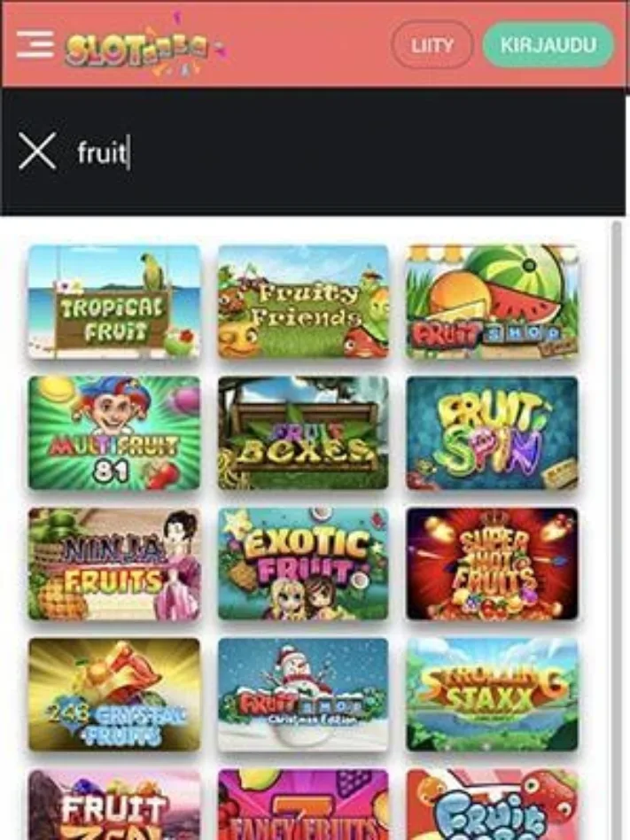Select the Fancy Fruits game tile

(x=303, y=805)
